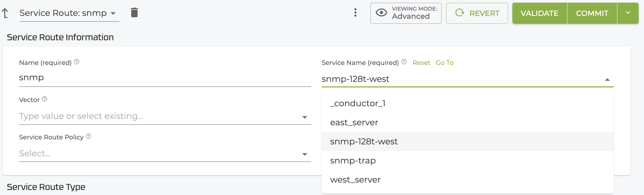Open the Commit button's chevron options

coord(628,13)
